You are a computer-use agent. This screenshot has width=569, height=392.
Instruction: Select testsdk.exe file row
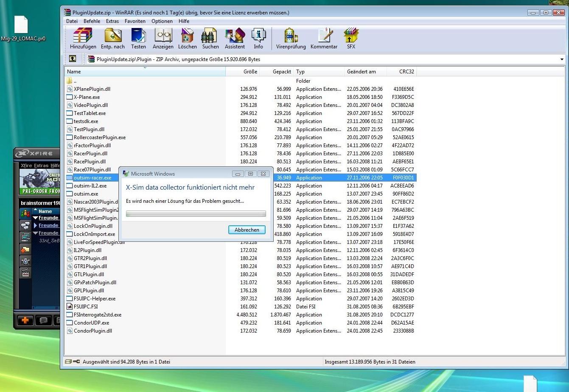pyautogui.click(x=241, y=121)
